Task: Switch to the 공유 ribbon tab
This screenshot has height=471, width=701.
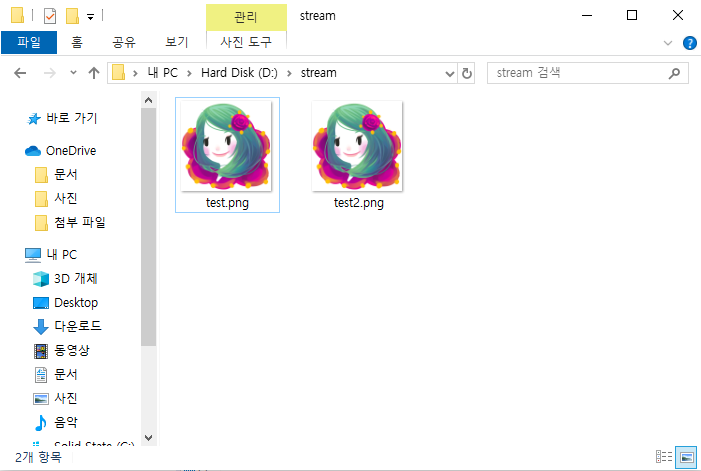Action: [124, 42]
